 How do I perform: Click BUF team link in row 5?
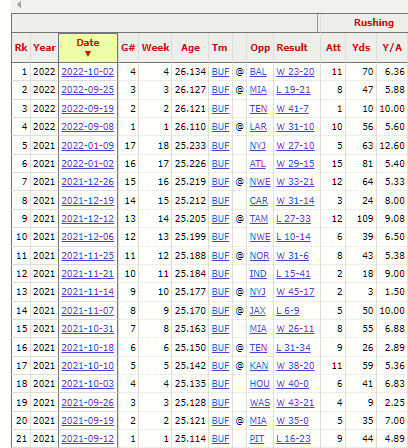(220, 146)
